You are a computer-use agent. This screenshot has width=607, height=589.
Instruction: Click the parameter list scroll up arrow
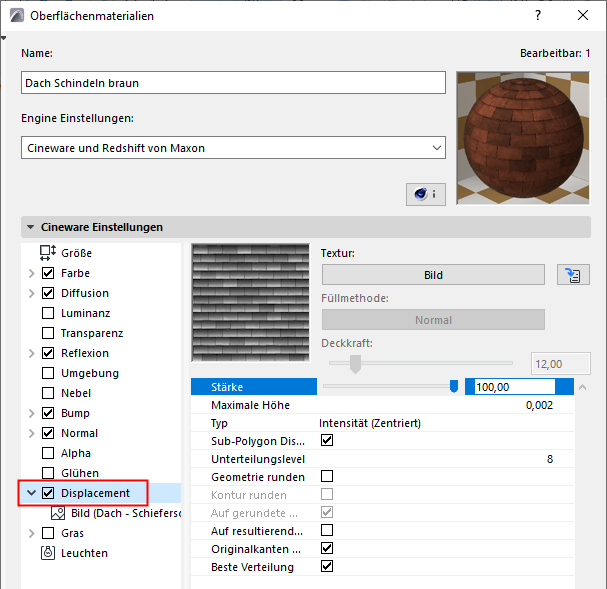[x=582, y=387]
